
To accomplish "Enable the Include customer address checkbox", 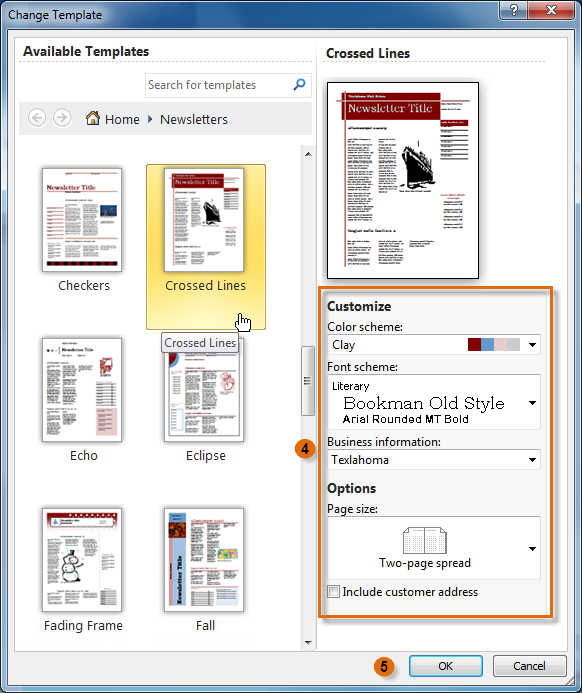I will (334, 591).
